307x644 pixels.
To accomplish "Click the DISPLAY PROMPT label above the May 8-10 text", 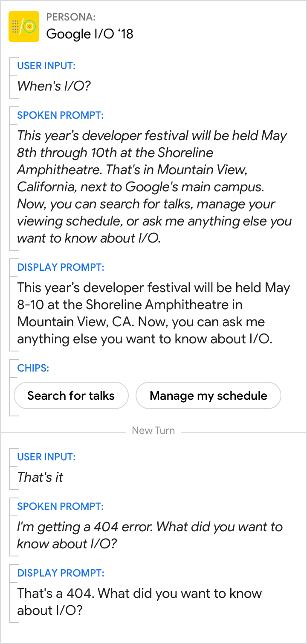I will click(x=61, y=267).
